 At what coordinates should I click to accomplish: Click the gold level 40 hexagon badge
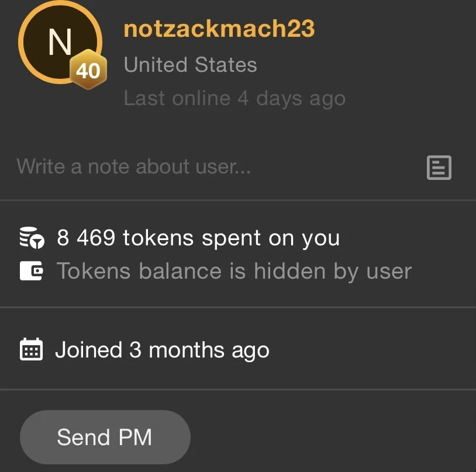(88, 71)
